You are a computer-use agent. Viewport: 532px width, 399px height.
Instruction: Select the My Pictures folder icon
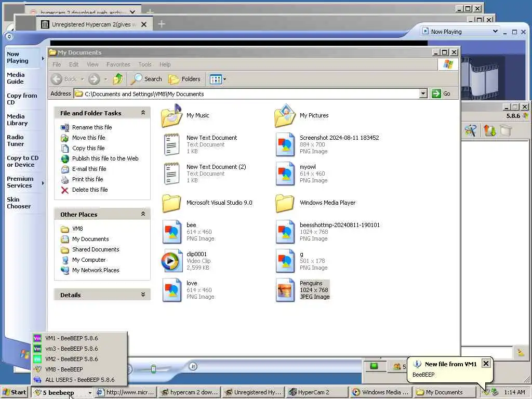tap(285, 115)
